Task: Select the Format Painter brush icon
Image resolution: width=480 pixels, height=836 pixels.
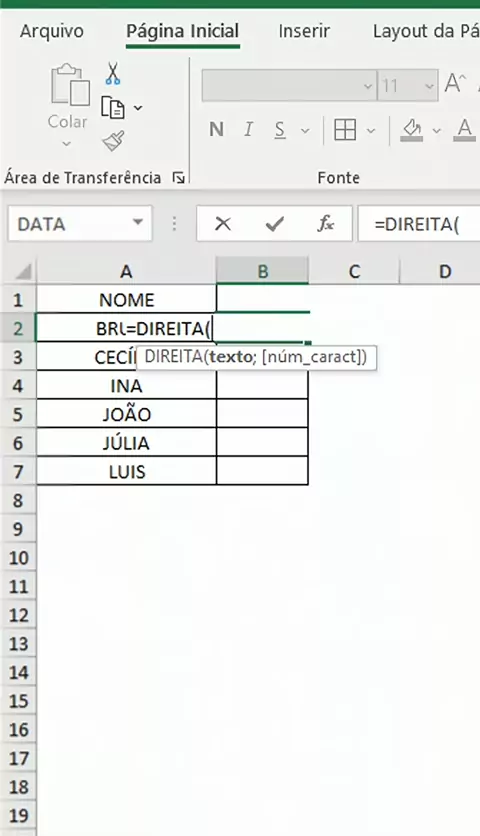Action: click(x=113, y=141)
